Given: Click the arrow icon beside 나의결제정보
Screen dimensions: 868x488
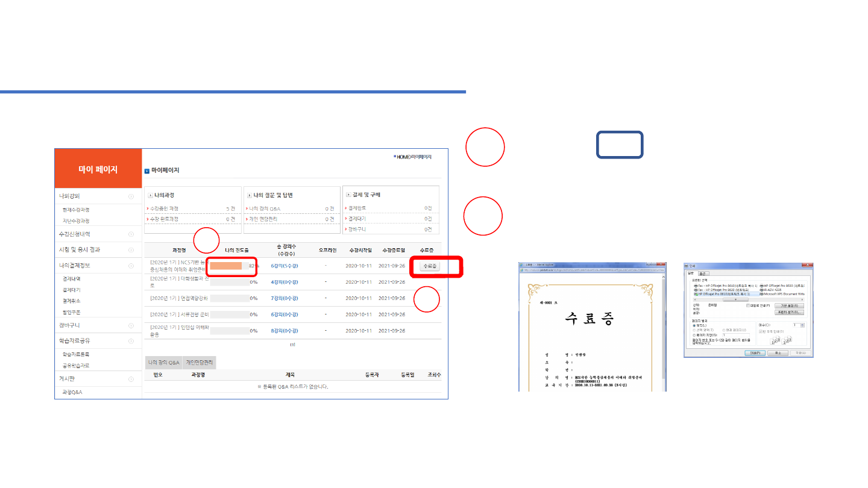Looking at the screenshot, I should (131, 266).
